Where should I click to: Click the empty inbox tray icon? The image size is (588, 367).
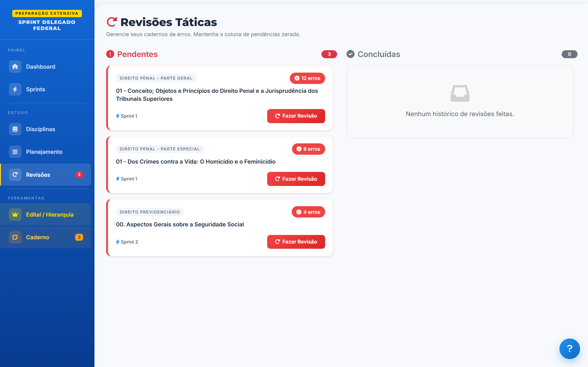pyautogui.click(x=460, y=93)
